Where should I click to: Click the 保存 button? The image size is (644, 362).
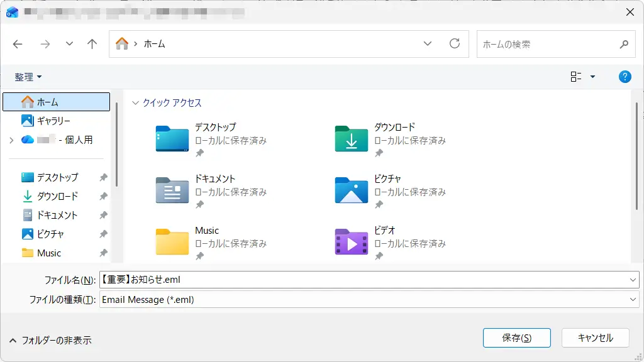click(x=516, y=337)
